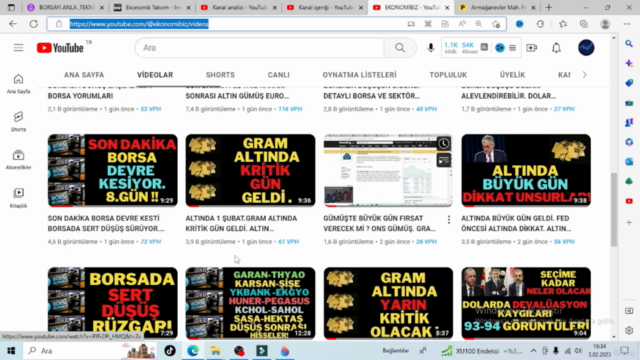Viewport: 640px width, 360px height.
Task: Open Edge from the taskbar
Action: [193, 351]
